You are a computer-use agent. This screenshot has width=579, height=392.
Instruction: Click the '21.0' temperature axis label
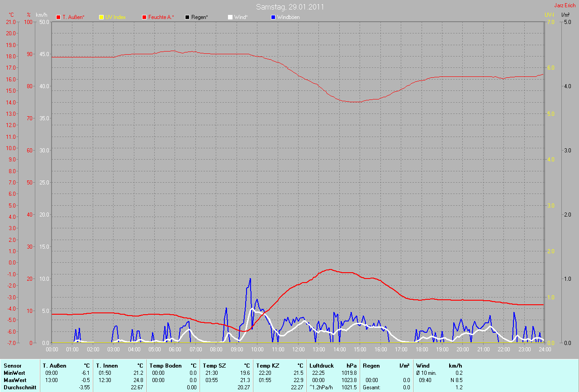click(x=11, y=22)
